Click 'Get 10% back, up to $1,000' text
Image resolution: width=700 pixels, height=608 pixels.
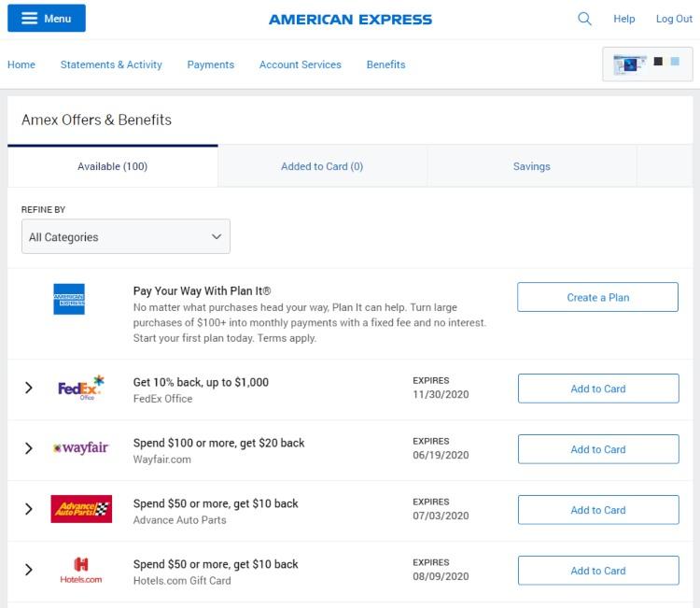(201, 382)
